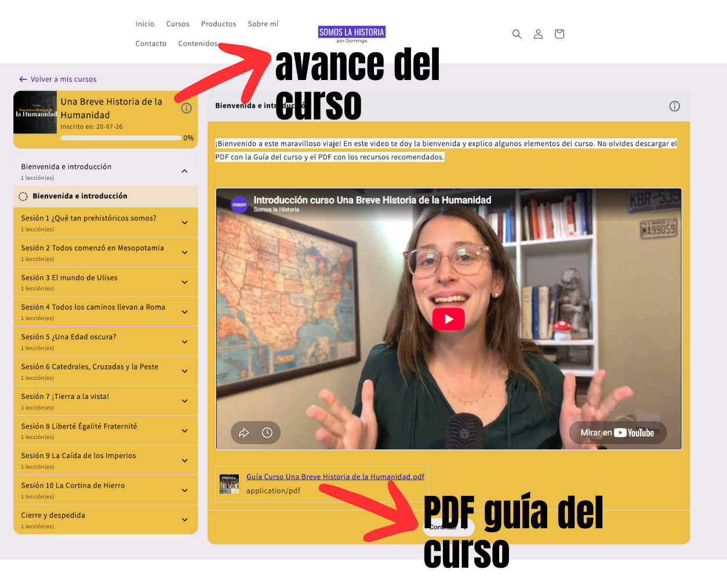Expand Sesión 2 Todos comenzó en Mesopotamia
The height and width of the screenshot is (588, 727).
coord(106,252)
